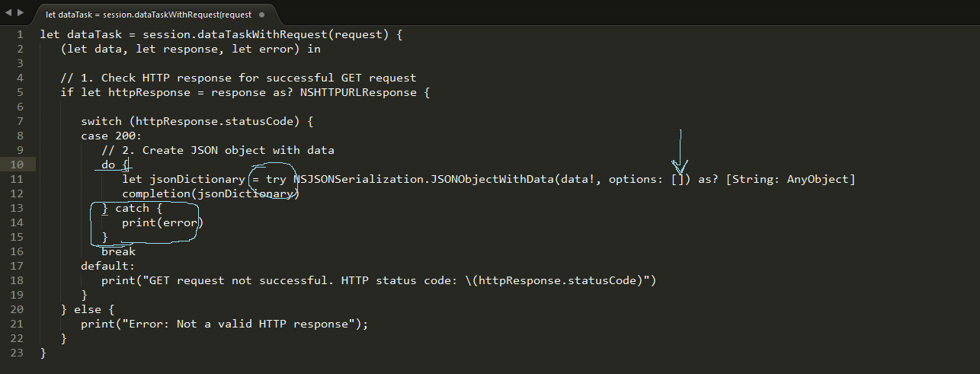This screenshot has width=980, height=374.
Task: Place cursor on 'print(error)' statement
Action: 162,222
